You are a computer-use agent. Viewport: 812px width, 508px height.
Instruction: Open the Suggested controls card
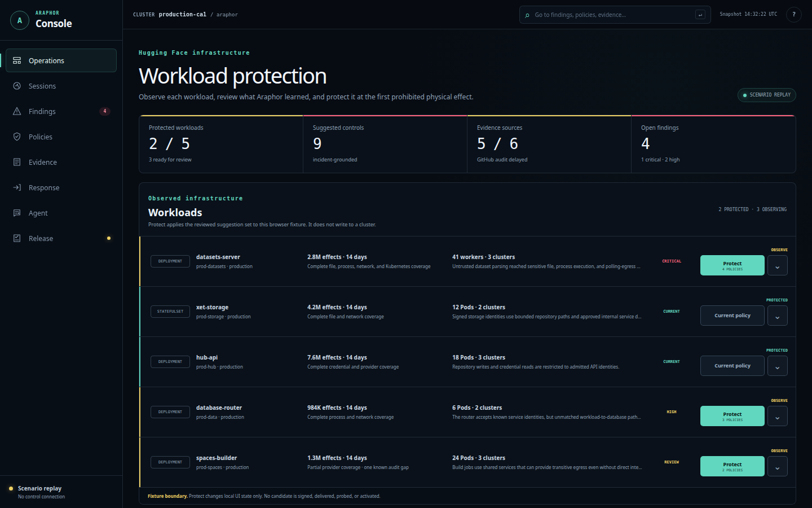(x=385, y=144)
